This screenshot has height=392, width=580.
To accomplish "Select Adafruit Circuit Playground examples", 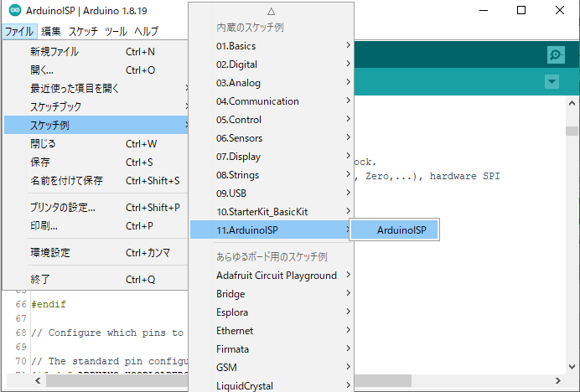I will 277,276.
